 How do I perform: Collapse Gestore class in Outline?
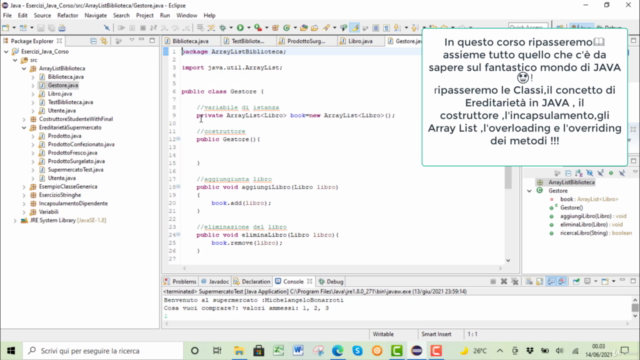pos(529,191)
